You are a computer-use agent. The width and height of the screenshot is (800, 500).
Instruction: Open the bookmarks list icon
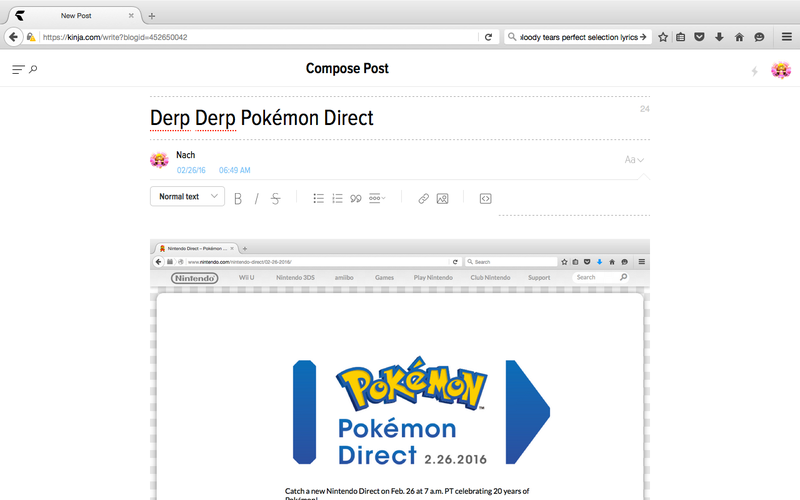pos(681,37)
